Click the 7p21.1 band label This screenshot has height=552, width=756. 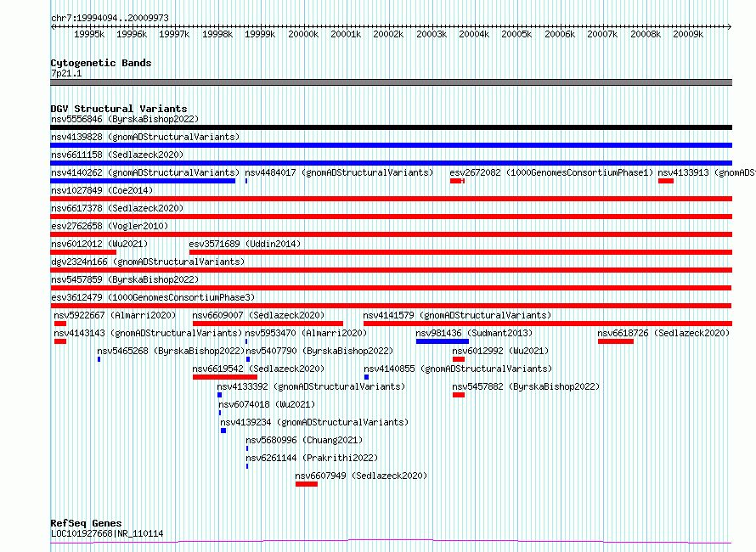[x=66, y=73]
